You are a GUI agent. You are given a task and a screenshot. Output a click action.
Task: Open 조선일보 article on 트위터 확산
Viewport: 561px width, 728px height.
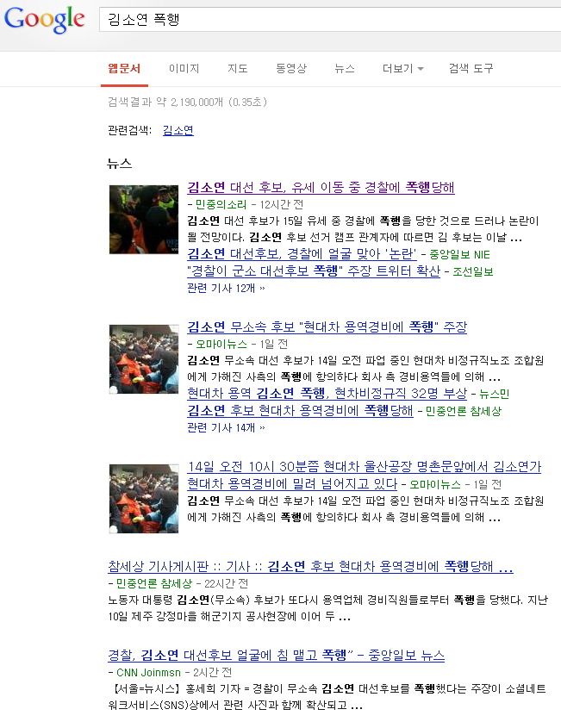(314, 271)
